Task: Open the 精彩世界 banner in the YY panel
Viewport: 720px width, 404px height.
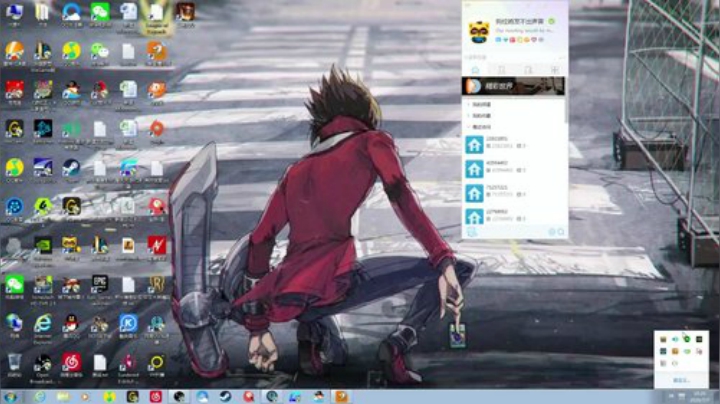Action: tap(513, 86)
